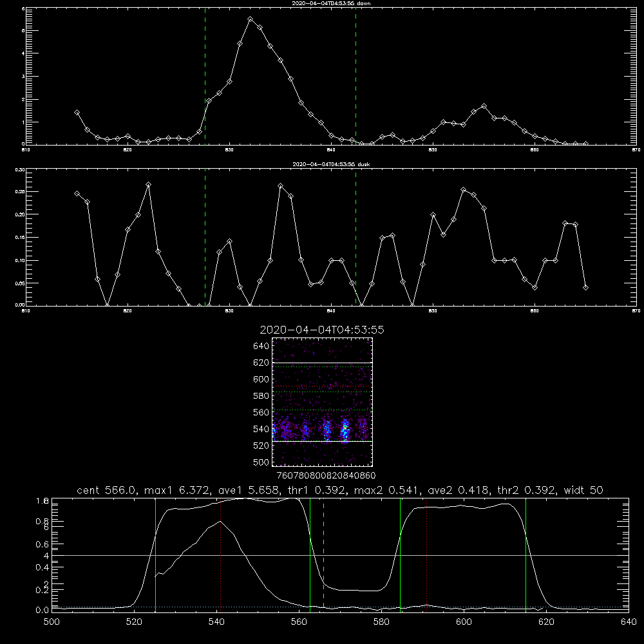Viewport: 644px width, 644px height.
Task: Click the secondary peak diamond near 855 in the dawn plot
Action: pos(484,106)
